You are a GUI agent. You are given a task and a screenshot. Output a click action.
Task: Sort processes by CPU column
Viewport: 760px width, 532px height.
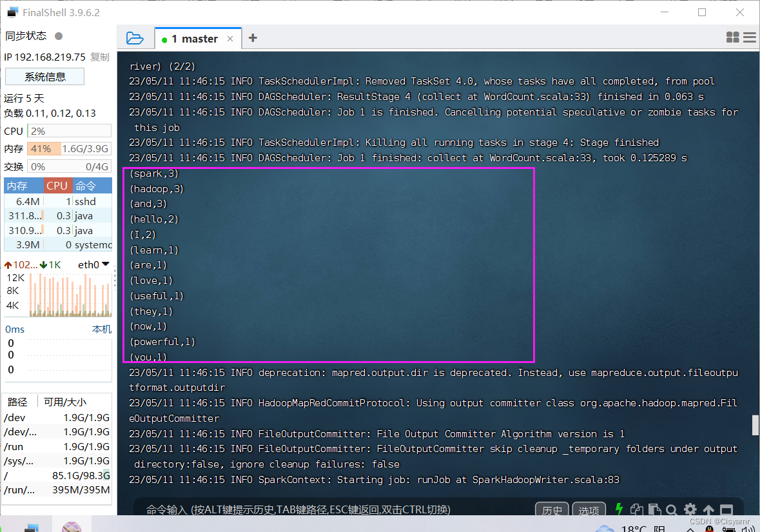point(58,186)
